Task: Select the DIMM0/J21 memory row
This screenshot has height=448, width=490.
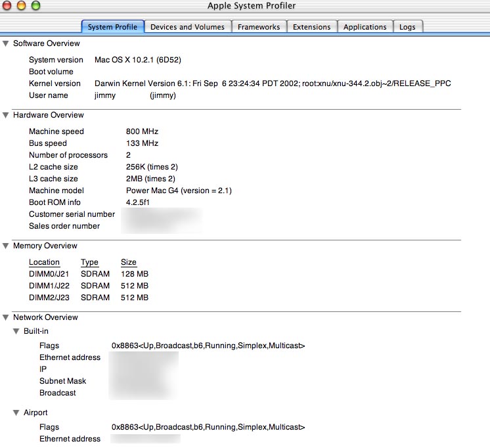Action: [89, 274]
